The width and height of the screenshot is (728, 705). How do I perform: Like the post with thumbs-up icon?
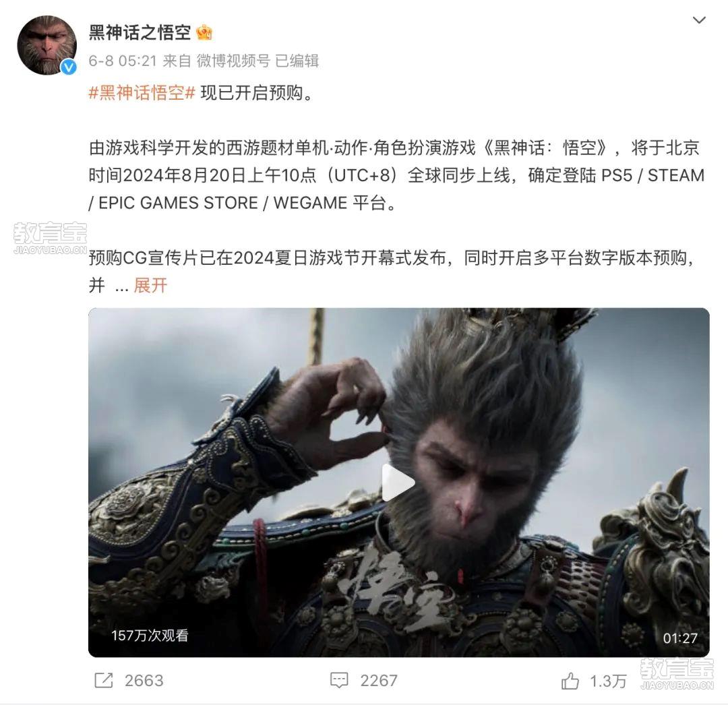[x=570, y=681]
